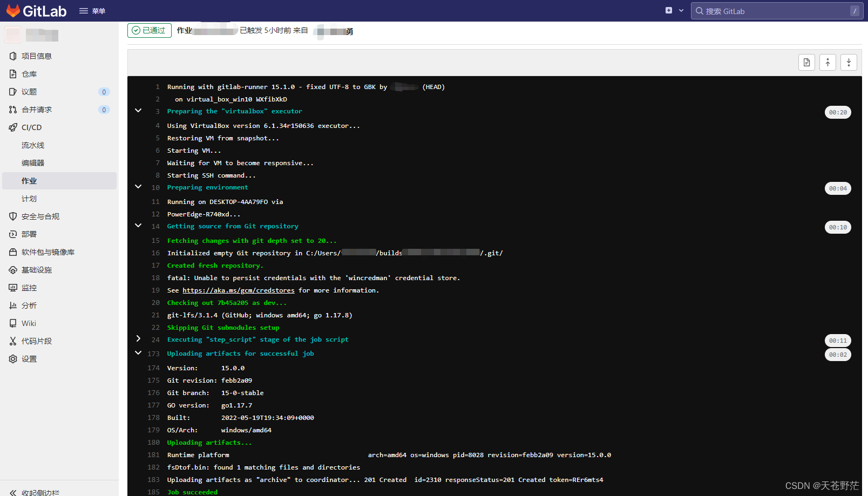Image resolution: width=868 pixels, height=496 pixels.
Task: Open the raw job log view
Action: point(806,62)
